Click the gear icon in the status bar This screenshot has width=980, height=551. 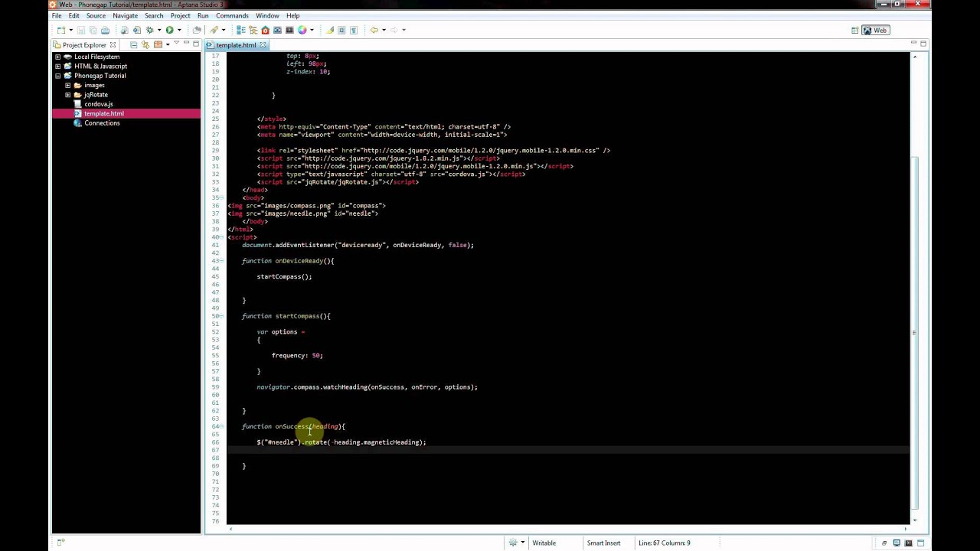pos(512,543)
